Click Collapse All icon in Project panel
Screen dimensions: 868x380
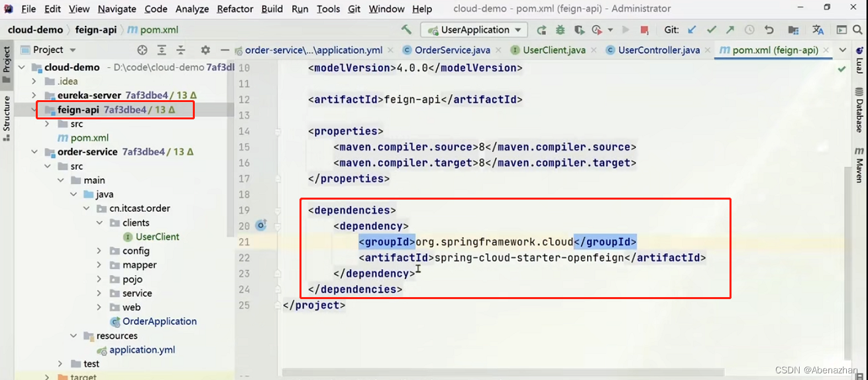pyautogui.click(x=180, y=50)
